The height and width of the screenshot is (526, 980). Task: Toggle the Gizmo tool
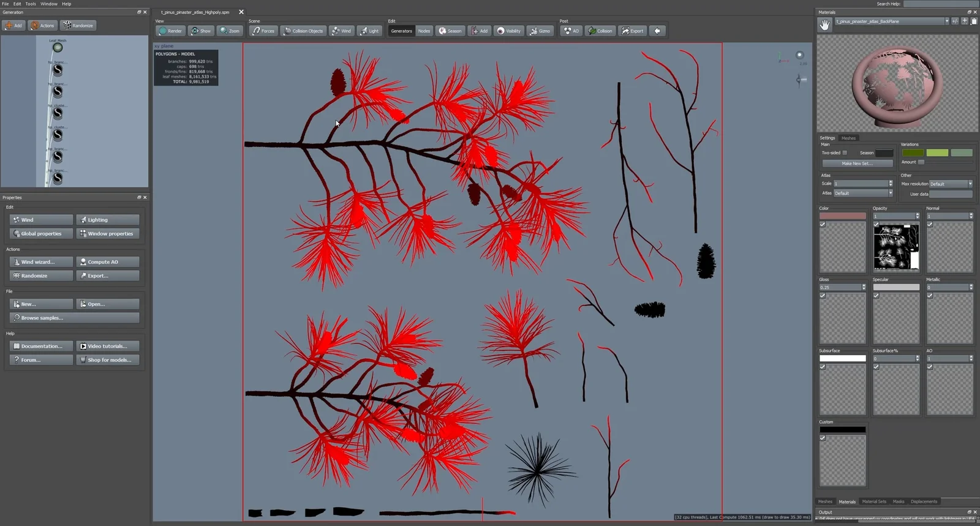[540, 31]
